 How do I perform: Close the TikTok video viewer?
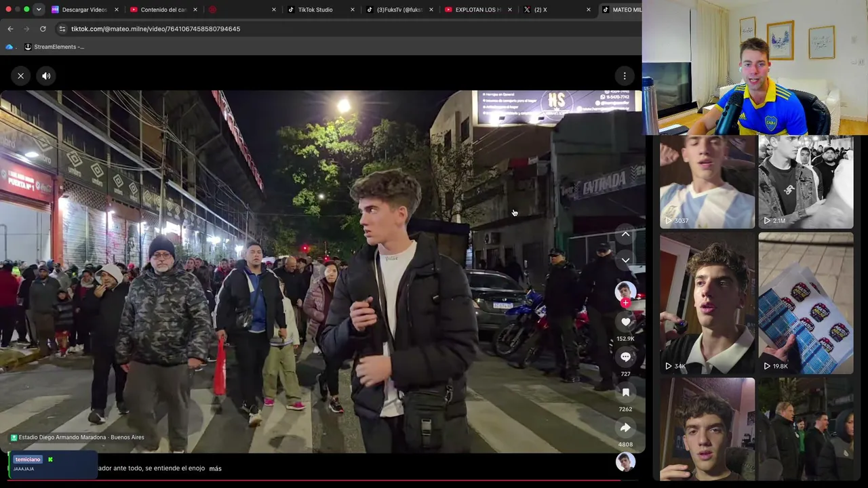tap(20, 76)
